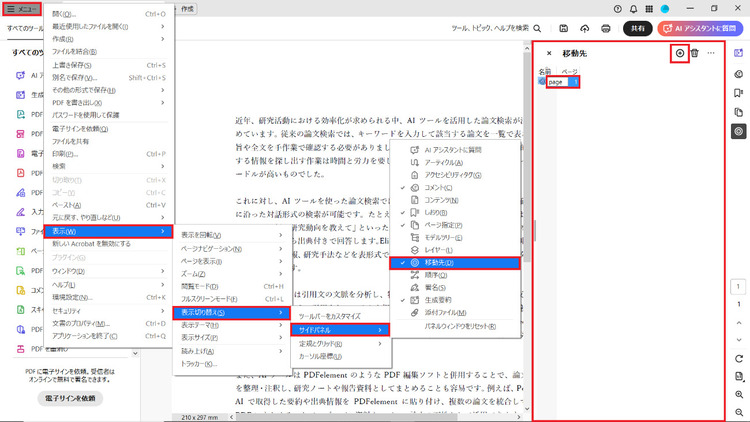Expand 最近使用したファイルを開く submenu
750x422 pixels.
[x=109, y=26]
